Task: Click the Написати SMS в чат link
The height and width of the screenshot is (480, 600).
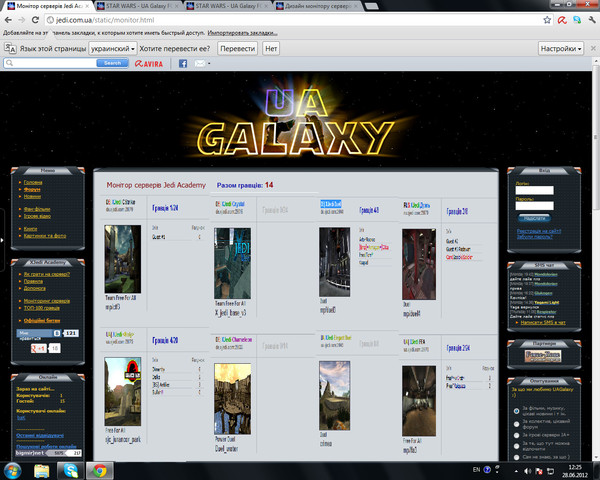Action: click(543, 322)
